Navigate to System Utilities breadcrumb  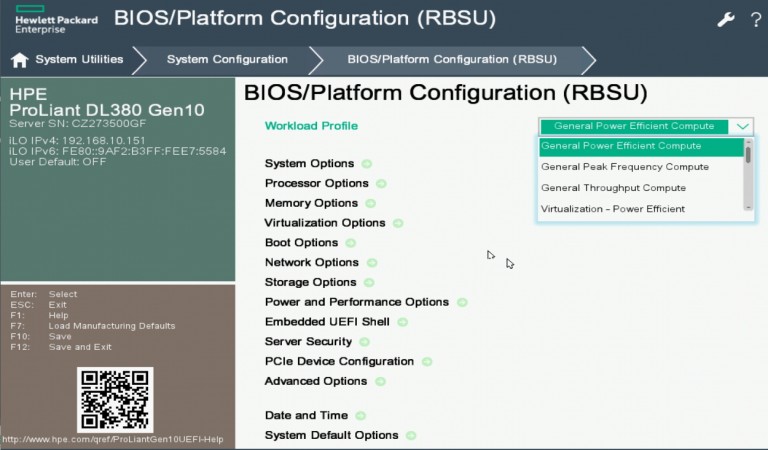coord(79,60)
